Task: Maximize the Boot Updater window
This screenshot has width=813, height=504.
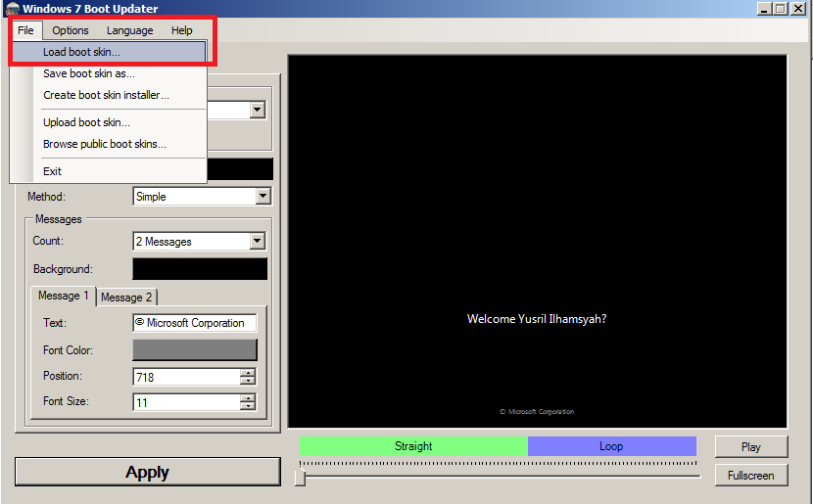Action: click(x=781, y=9)
